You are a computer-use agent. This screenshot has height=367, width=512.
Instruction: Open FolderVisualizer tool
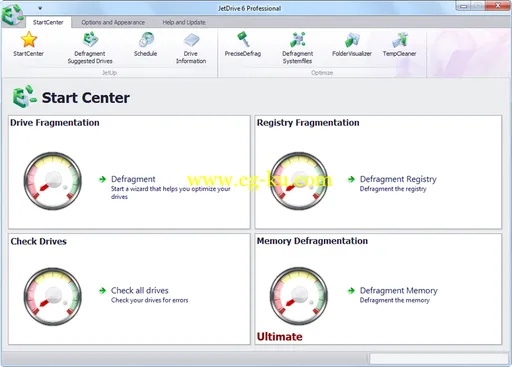pyautogui.click(x=352, y=44)
